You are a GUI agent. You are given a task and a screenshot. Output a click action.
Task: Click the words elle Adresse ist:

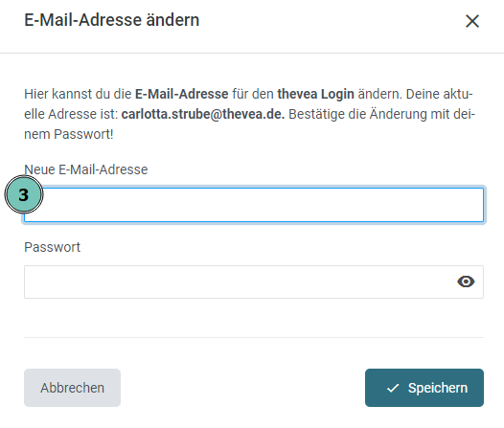pyautogui.click(x=71, y=114)
